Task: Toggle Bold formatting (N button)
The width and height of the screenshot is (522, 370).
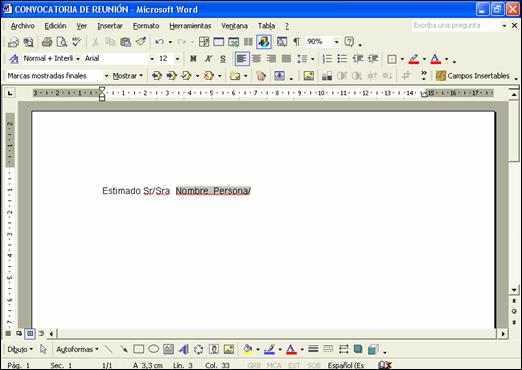Action: [x=193, y=59]
